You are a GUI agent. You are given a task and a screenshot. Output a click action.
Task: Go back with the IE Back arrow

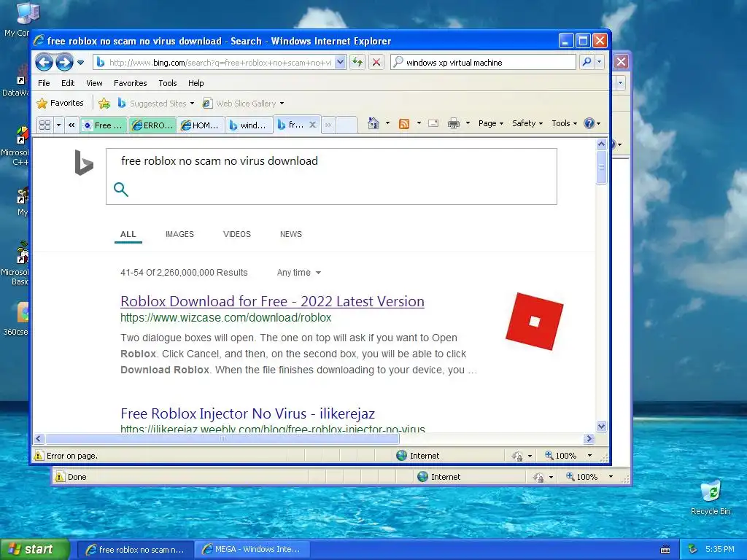pos(44,63)
